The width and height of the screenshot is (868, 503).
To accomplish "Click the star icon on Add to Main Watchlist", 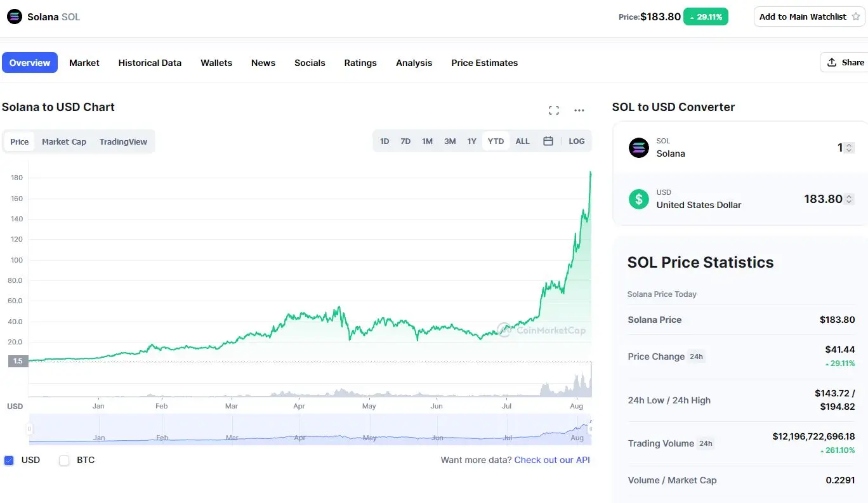I will coord(855,16).
